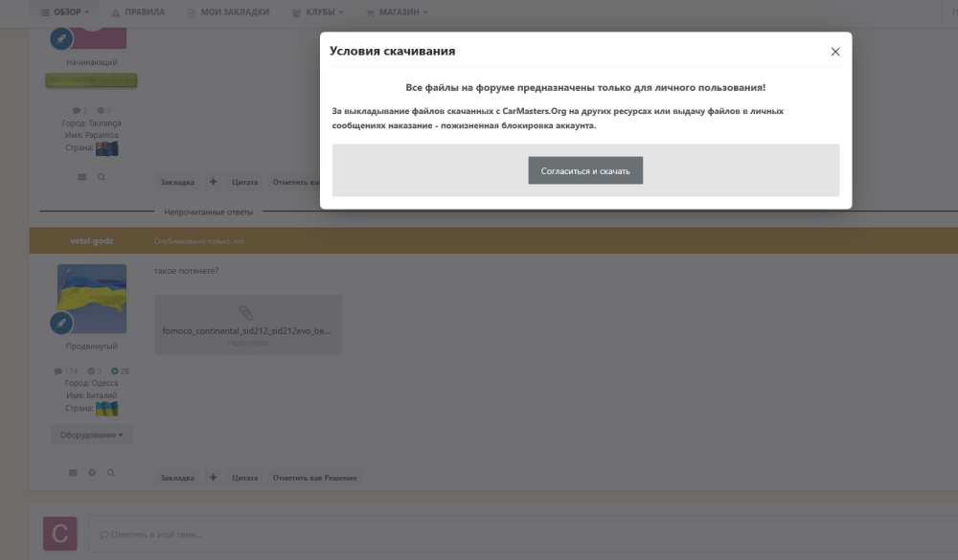958x560 pixels.
Task: Click the plus button under vetal.godz's post
Action: coord(214,478)
